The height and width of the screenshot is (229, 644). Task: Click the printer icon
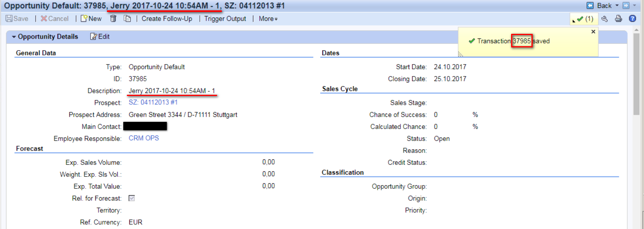pos(618,19)
